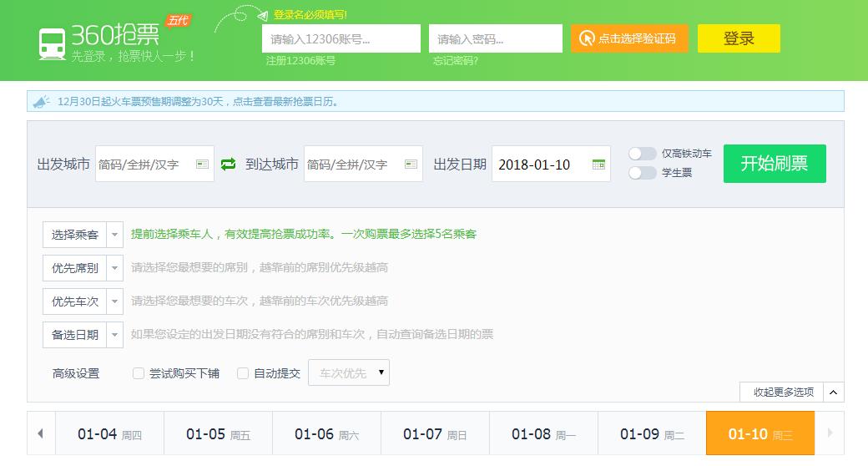Click the station picker icon in 出发城市 field
Image resolution: width=868 pixels, height=466 pixels.
click(202, 164)
